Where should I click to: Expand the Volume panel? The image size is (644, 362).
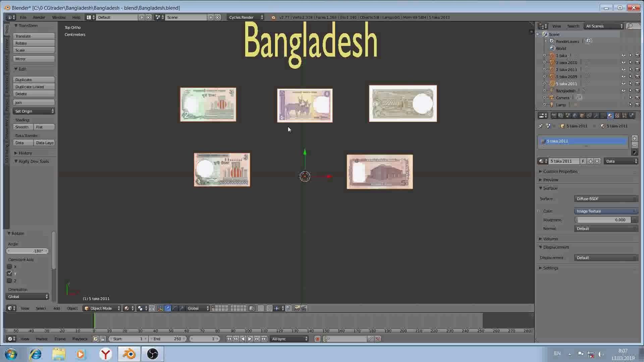[550, 239]
